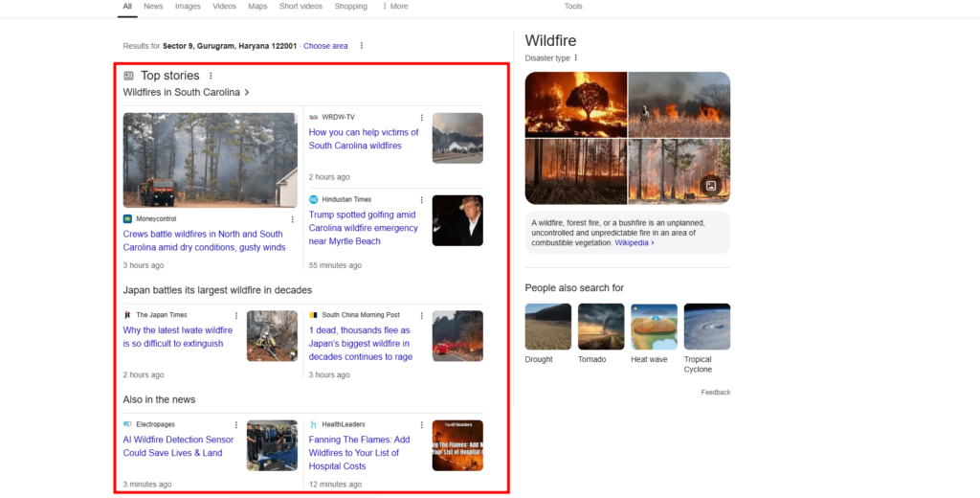Click the Iwate firefighter thumbnail
Screen dimensions: 980x498
(273, 336)
